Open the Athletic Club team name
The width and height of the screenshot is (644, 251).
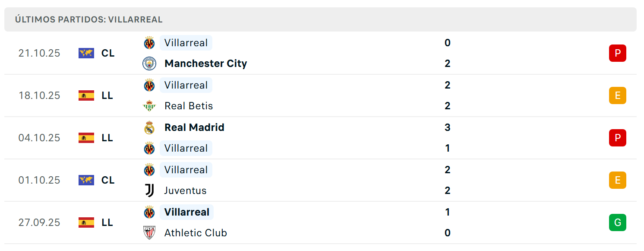point(196,233)
